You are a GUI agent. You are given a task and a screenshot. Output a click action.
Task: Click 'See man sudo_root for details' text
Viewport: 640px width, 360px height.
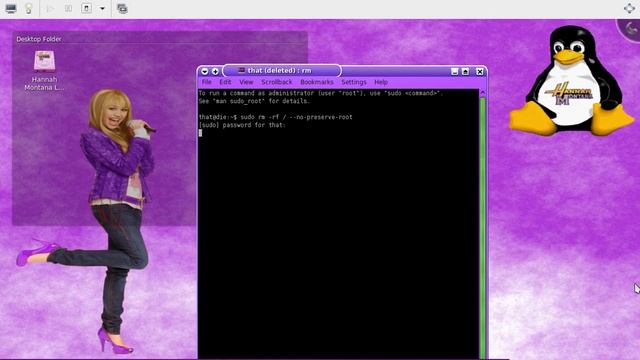point(254,101)
